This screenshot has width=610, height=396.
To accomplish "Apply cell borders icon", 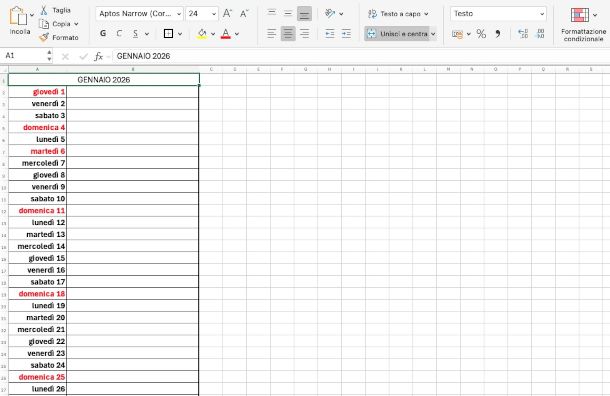I will [168, 34].
